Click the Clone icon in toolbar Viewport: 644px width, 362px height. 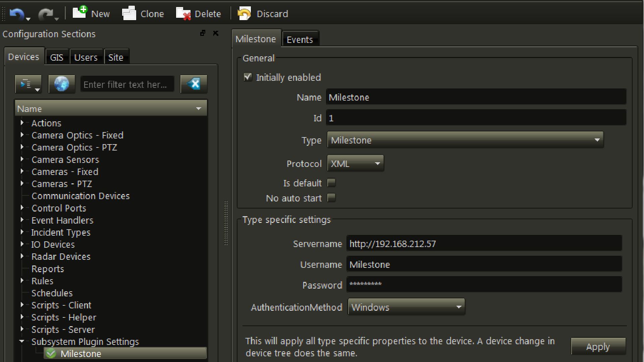(x=129, y=14)
